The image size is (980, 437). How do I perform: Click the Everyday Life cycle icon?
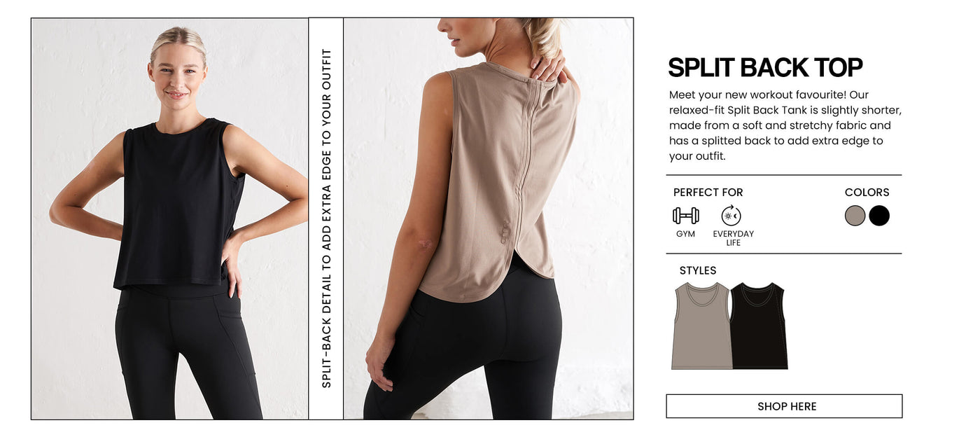tap(731, 216)
